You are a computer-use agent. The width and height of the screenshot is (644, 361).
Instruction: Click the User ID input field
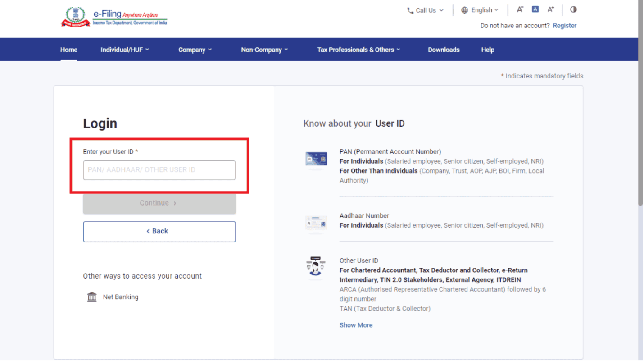[x=159, y=170]
